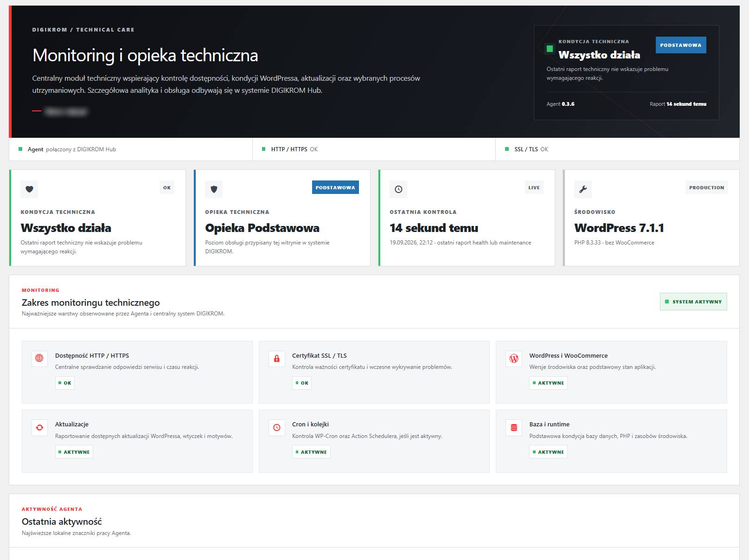Image resolution: width=749 pixels, height=560 pixels.
Task: Click the OK badge under Dostępność HTTP / HTTPS
Action: coord(65,383)
